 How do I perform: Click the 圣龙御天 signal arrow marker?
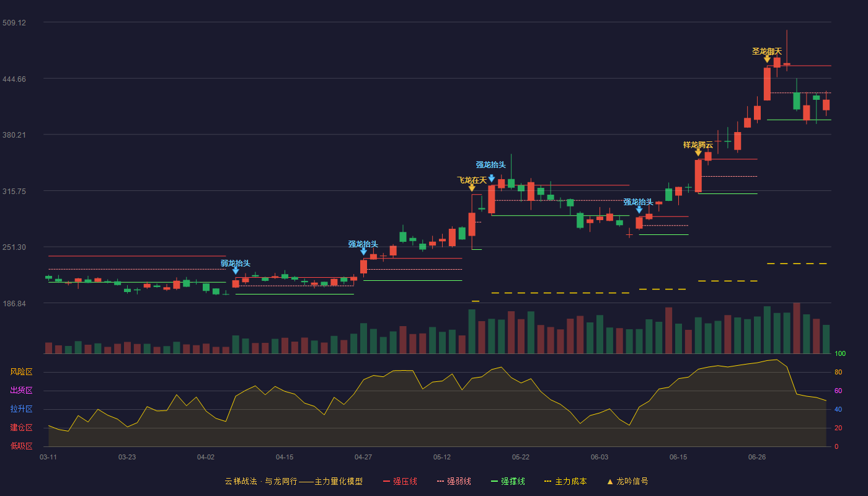click(767, 60)
